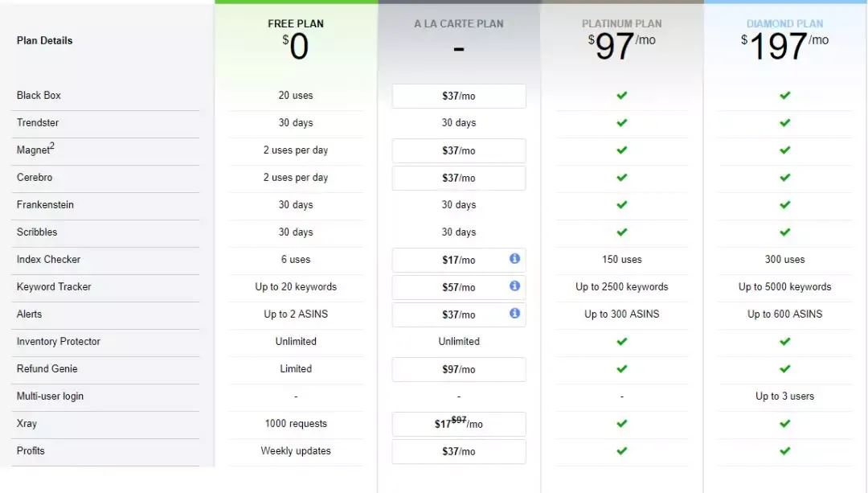Screen dimensions: 868x493
Task: Select the Magnet $37/mo a la carte box
Action: coord(459,150)
